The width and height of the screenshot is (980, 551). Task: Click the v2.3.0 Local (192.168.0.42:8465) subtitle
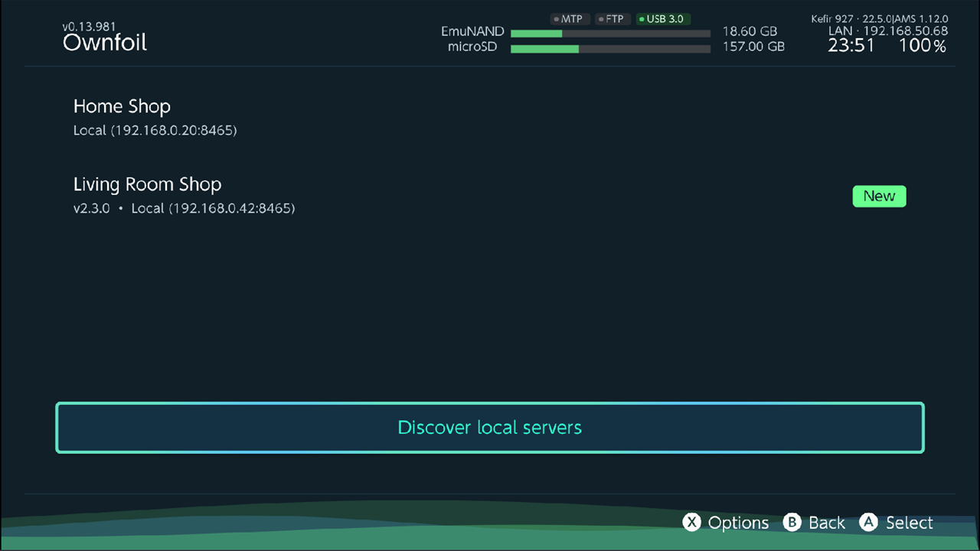tap(184, 208)
